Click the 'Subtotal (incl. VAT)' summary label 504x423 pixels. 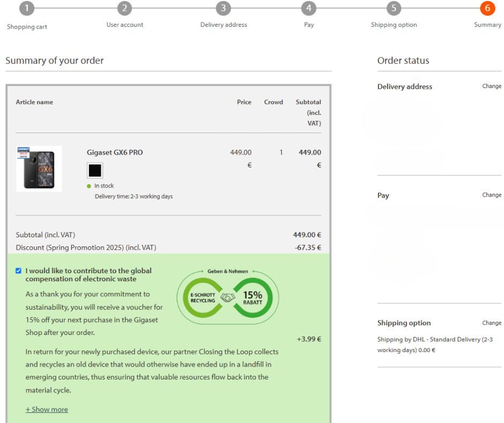[46, 235]
